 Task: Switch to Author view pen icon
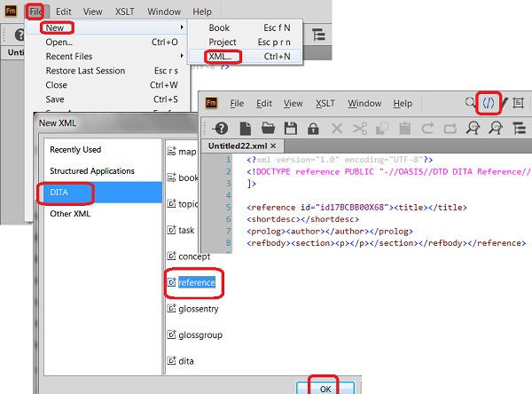coord(504,103)
